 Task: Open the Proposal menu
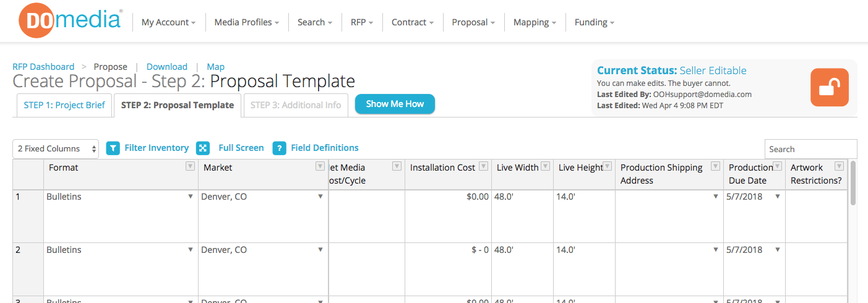[x=473, y=22]
